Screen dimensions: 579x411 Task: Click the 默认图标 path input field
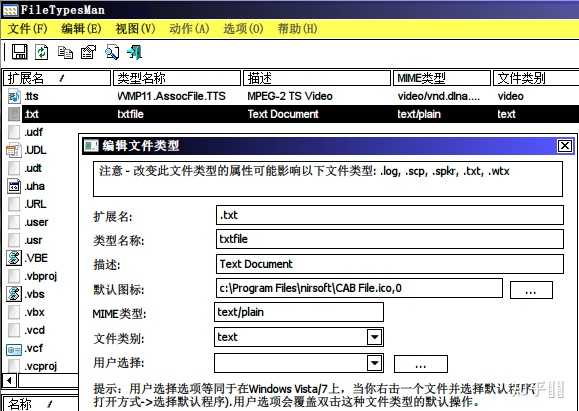click(359, 288)
